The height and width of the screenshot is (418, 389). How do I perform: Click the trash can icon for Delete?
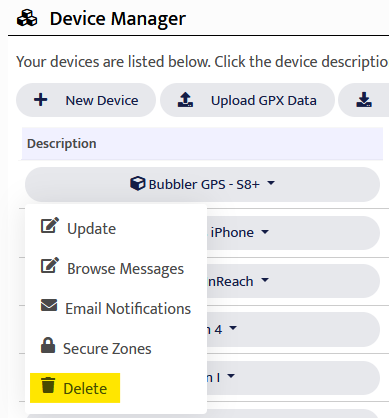tap(48, 385)
